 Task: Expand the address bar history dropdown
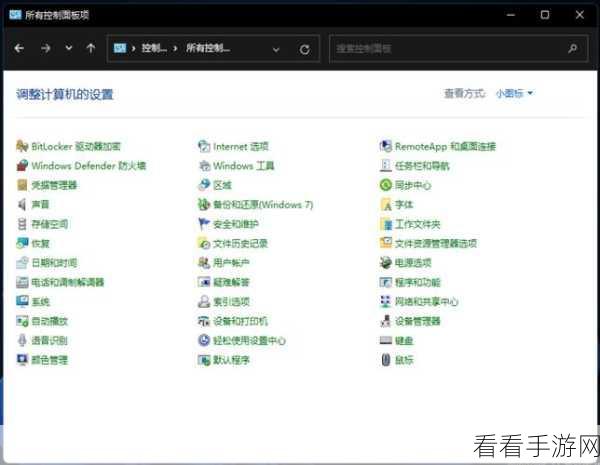(276, 49)
